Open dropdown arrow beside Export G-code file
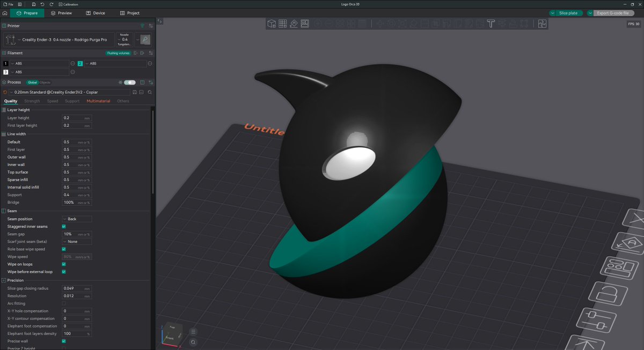 tap(590, 13)
